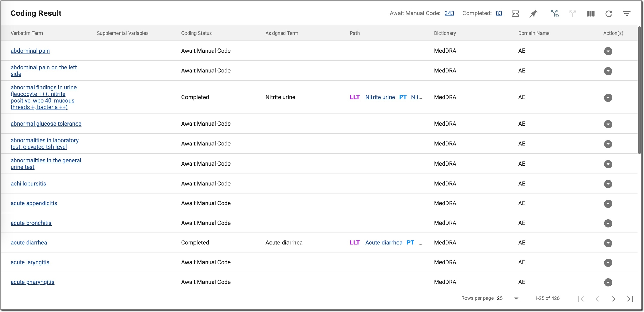Click the Supplemental Variables column header
Viewport: 644px width, 312px height.
coord(123,33)
